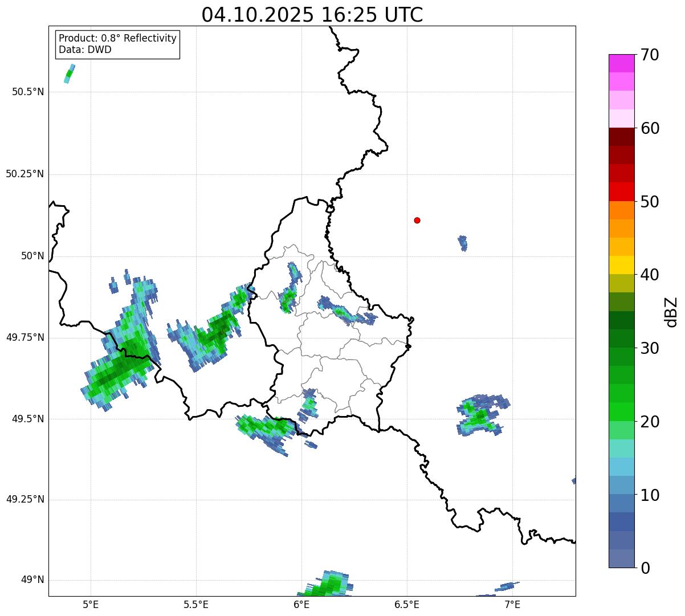Click the 6.5°E longitude label
This screenshot has height=616, width=685.
[x=407, y=605]
